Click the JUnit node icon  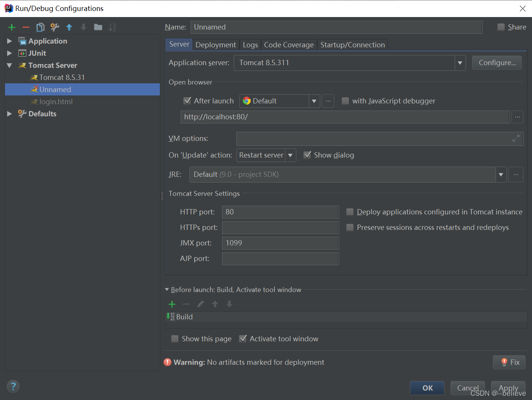(22, 53)
